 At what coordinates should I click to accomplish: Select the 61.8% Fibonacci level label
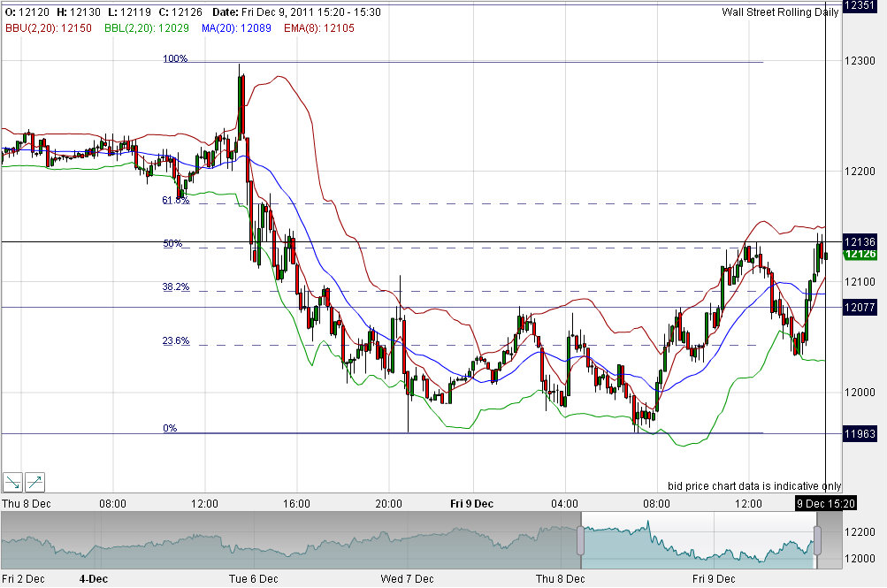click(x=175, y=201)
